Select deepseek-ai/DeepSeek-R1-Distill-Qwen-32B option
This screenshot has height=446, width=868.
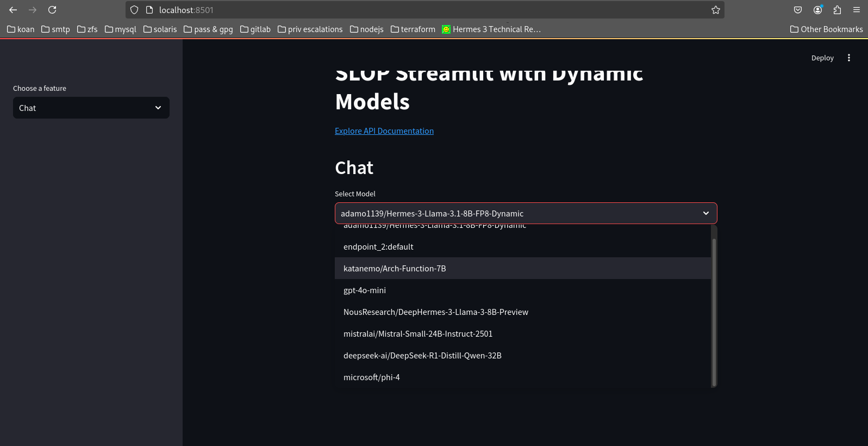coord(422,356)
